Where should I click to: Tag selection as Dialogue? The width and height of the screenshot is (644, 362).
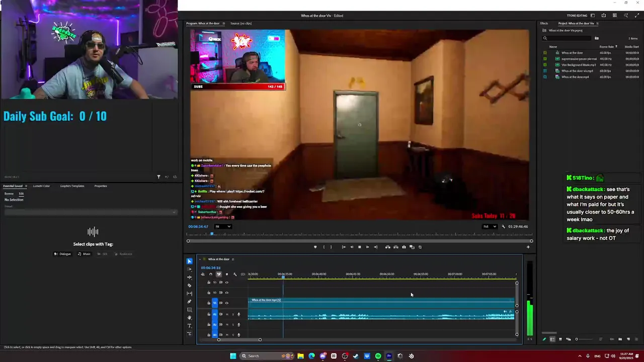[x=63, y=254]
